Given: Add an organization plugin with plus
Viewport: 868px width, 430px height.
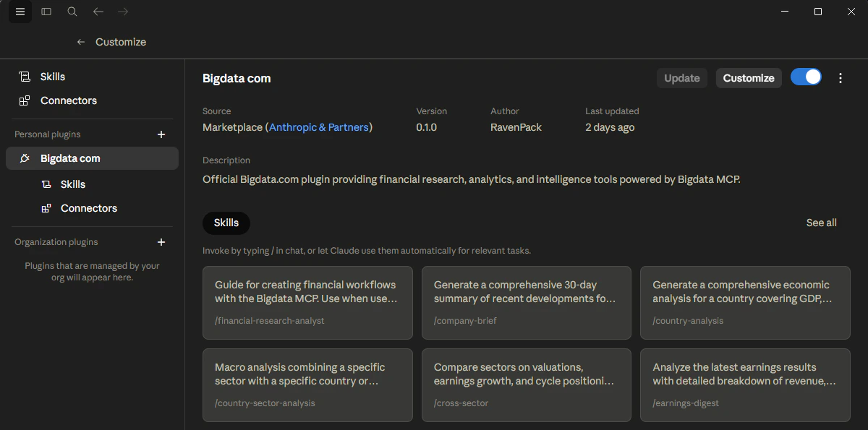Looking at the screenshot, I should (161, 242).
